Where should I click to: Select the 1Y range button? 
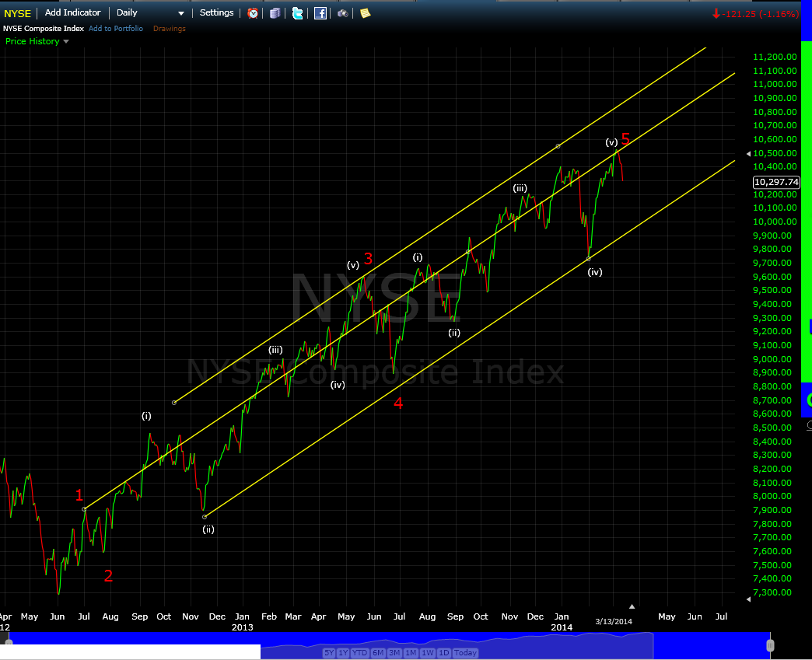(x=343, y=653)
